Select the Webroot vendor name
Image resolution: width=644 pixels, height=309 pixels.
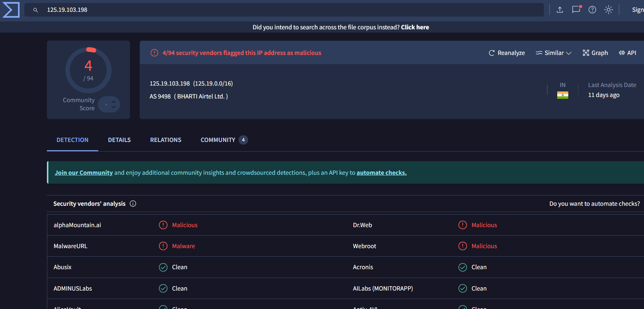(x=364, y=246)
